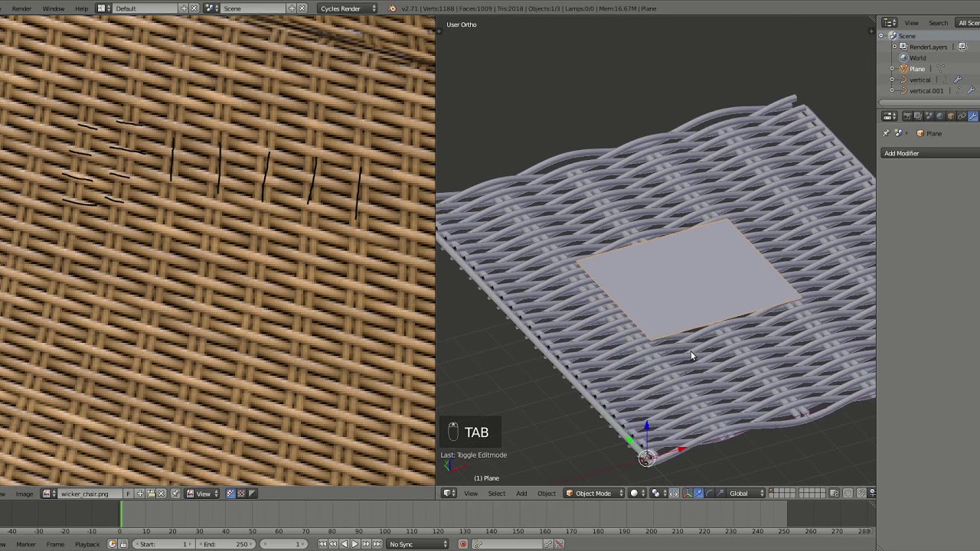Jump to the end frame button
Image resolution: width=980 pixels, height=551 pixels.
[x=377, y=544]
